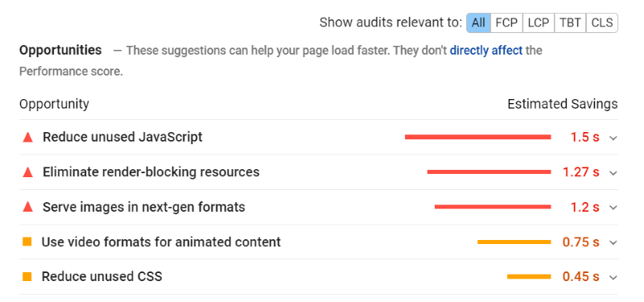Click the 0.75 s savings bar
The height and width of the screenshot is (302, 644).
click(x=514, y=242)
